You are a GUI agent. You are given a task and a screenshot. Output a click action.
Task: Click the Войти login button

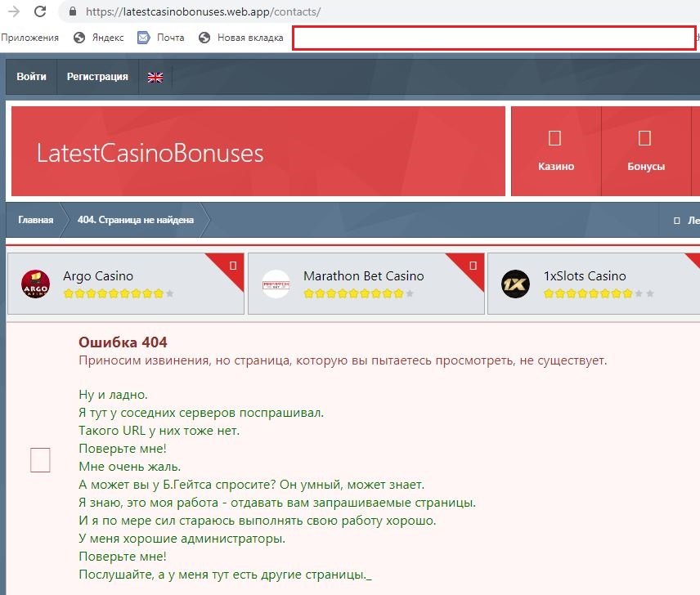tap(31, 77)
